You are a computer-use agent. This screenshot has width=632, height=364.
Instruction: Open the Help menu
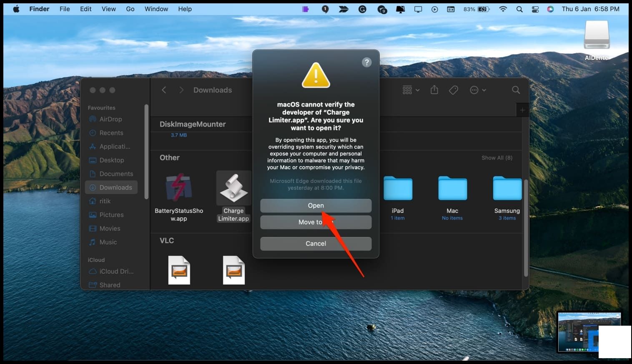pyautogui.click(x=185, y=9)
